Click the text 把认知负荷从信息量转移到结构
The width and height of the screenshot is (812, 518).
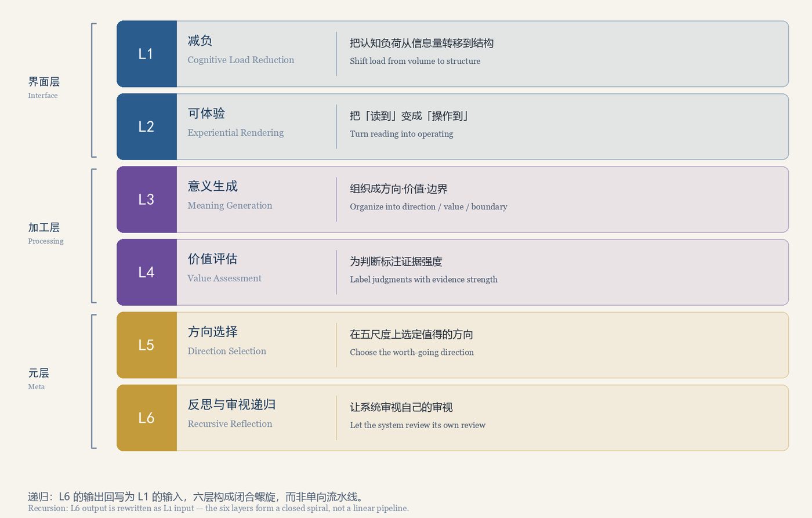click(422, 44)
